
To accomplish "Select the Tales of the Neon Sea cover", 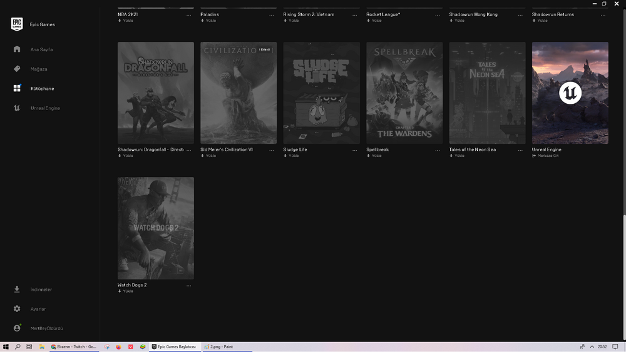I will pos(487,93).
